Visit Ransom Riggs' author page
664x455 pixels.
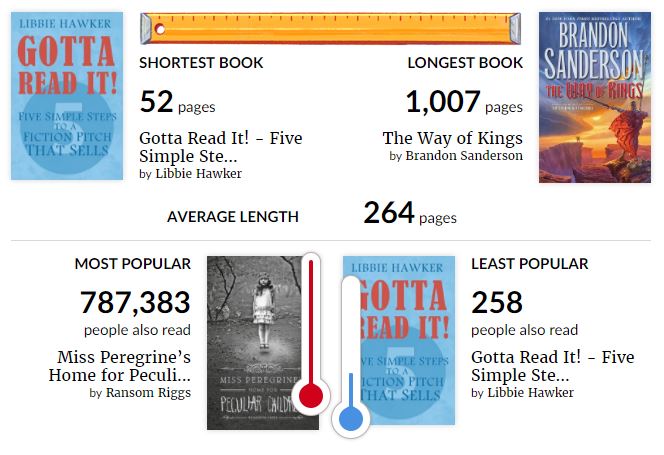tap(148, 393)
